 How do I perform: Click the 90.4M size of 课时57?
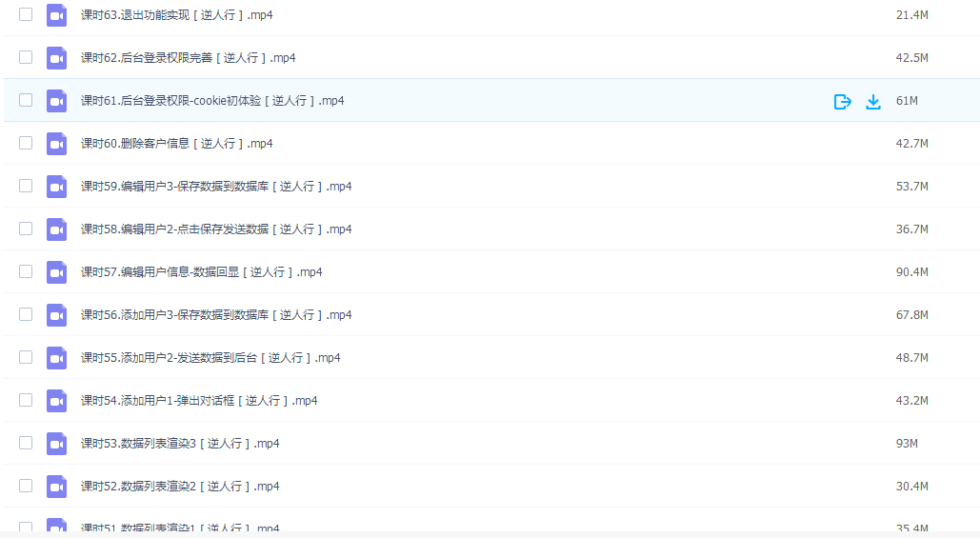point(911,271)
